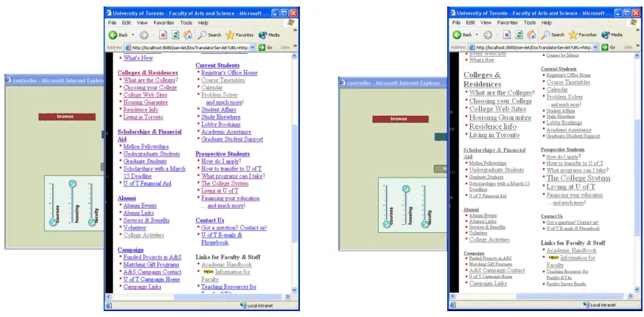Open Academic Handbook link in right browser
This screenshot has height=317, width=644.
click(x=572, y=250)
